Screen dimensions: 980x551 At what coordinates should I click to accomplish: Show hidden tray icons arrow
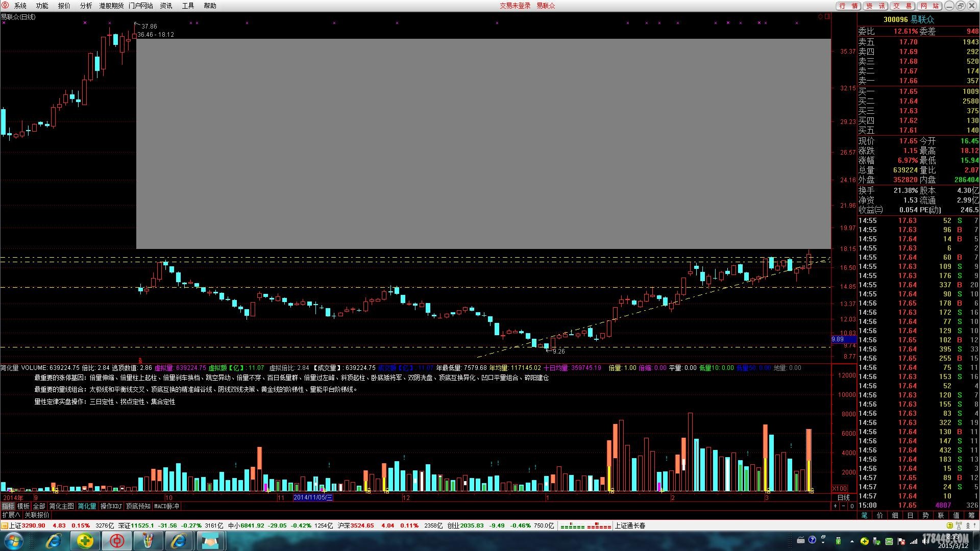[851, 541]
